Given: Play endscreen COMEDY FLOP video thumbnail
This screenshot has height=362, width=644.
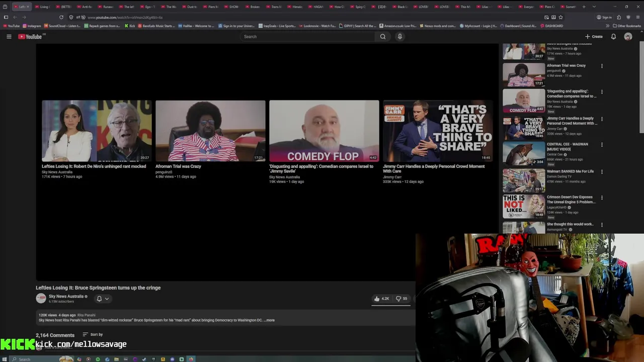Looking at the screenshot, I should (324, 131).
